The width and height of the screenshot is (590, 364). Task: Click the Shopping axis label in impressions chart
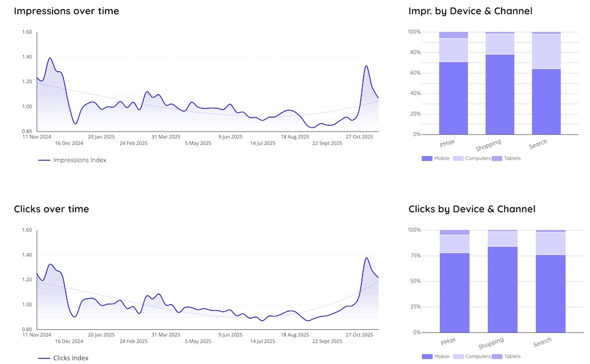tap(489, 145)
